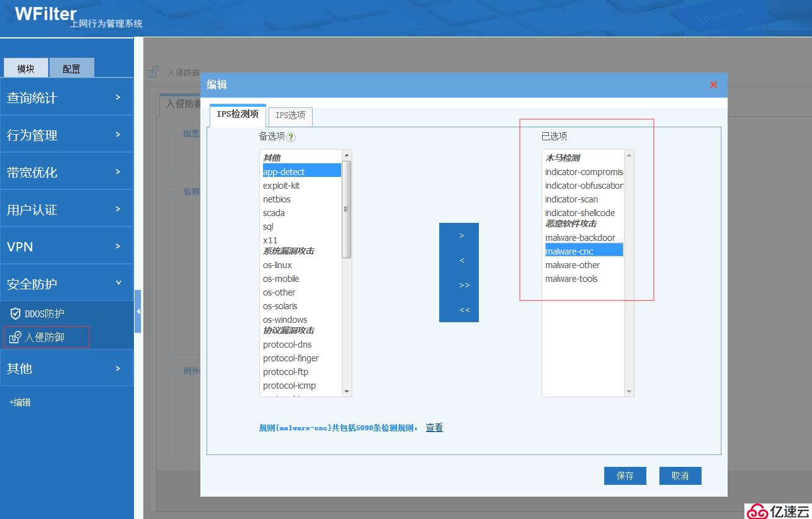Collapse the sidebar with the arrow handle
The image size is (812, 519).
[x=138, y=311]
